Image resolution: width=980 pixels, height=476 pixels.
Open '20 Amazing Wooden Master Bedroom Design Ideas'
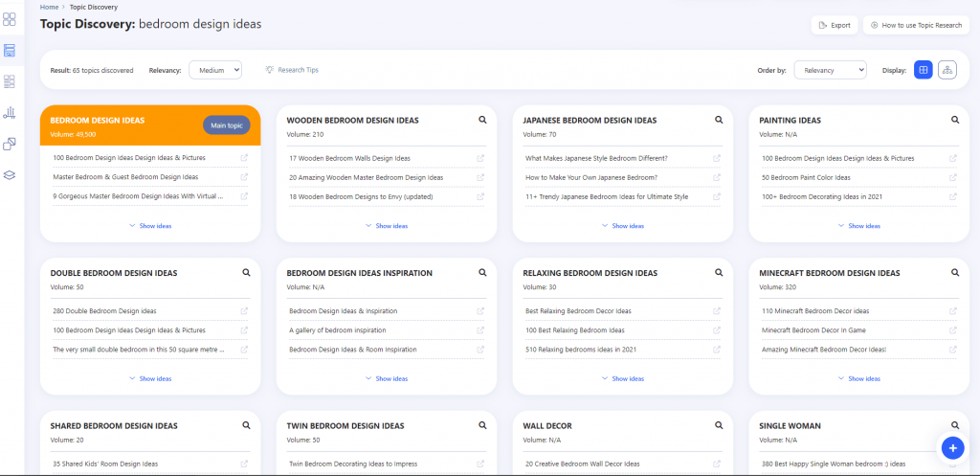(x=367, y=177)
